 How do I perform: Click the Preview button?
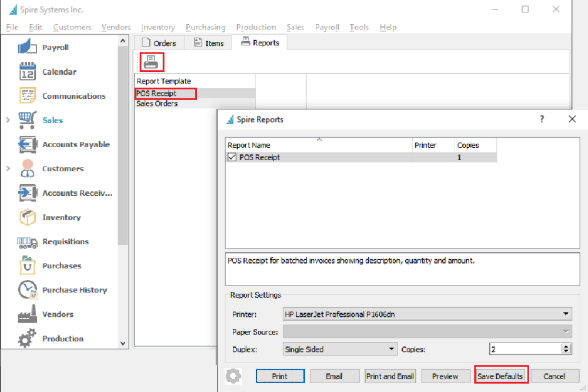[446, 376]
